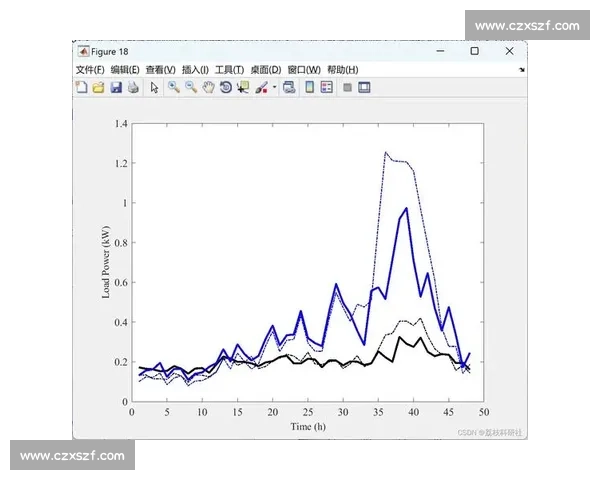The image size is (600, 480).
Task: Choose the Data Cursor tool
Action: pos(243,87)
